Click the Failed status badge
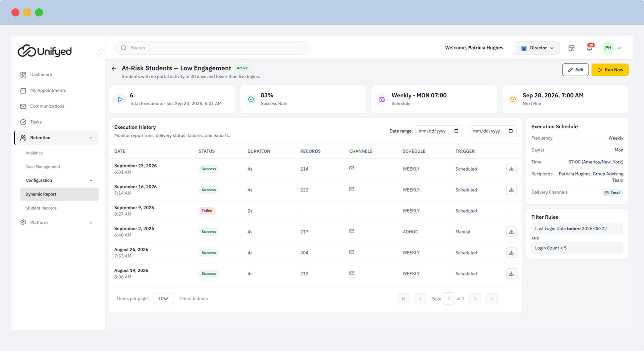 point(207,211)
